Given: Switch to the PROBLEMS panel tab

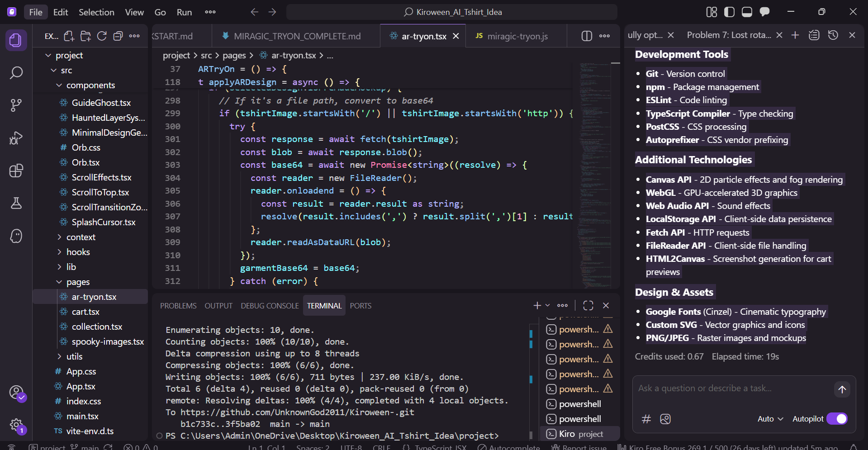Looking at the screenshot, I should tap(178, 306).
